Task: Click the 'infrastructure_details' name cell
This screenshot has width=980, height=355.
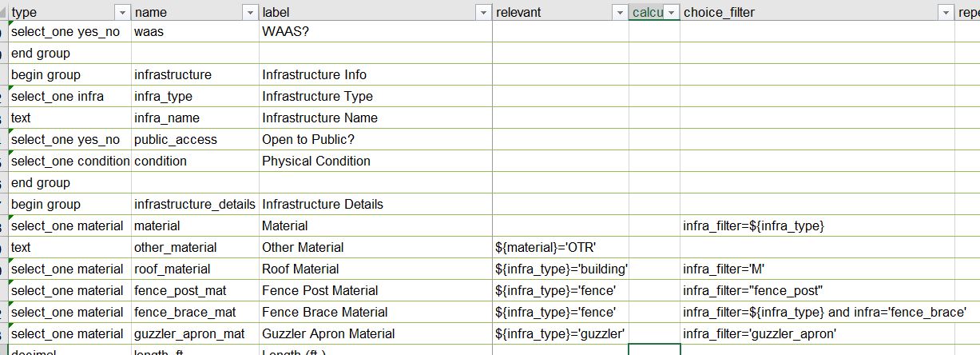Action: coord(195,204)
